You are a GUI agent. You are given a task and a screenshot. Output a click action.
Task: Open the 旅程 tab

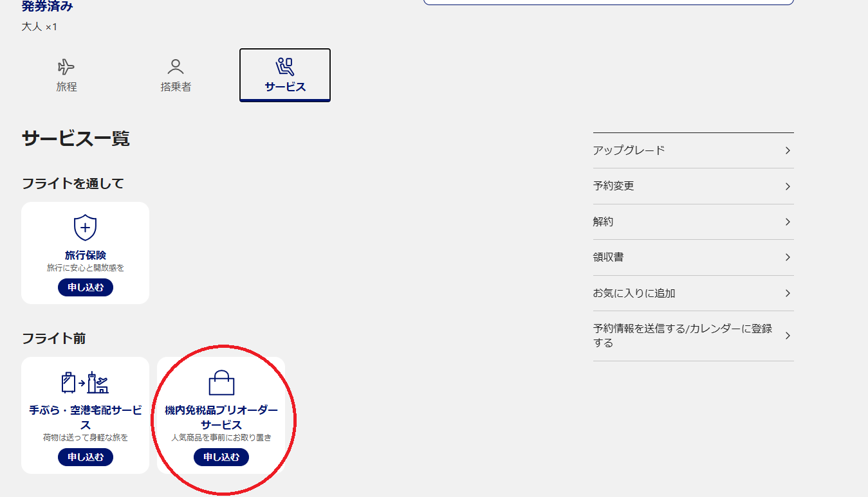66,75
